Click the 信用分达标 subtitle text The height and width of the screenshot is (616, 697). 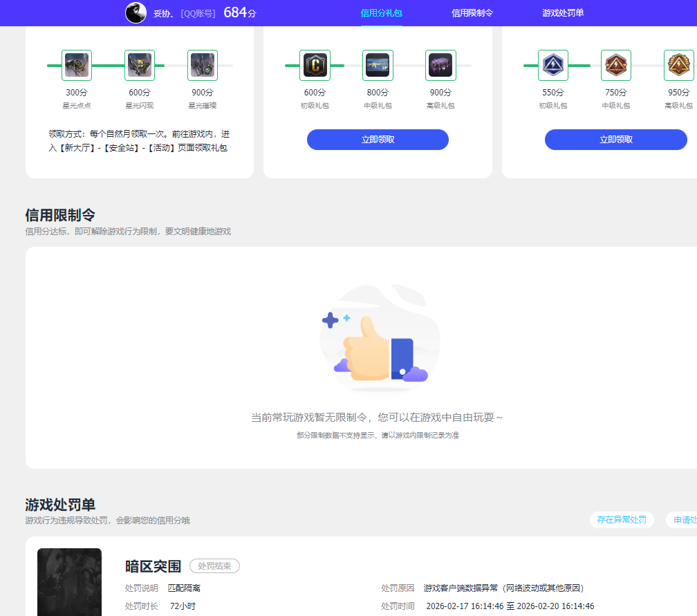(128, 232)
